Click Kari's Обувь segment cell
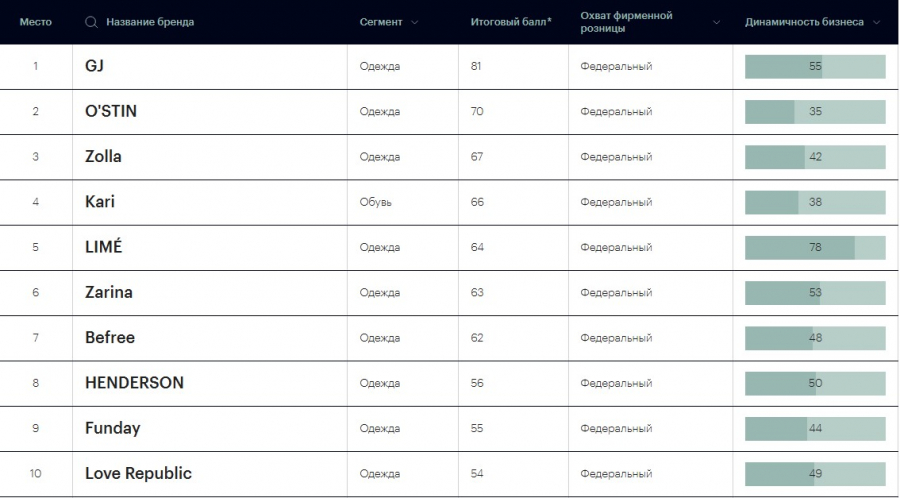The height and width of the screenshot is (498, 900). click(x=376, y=202)
